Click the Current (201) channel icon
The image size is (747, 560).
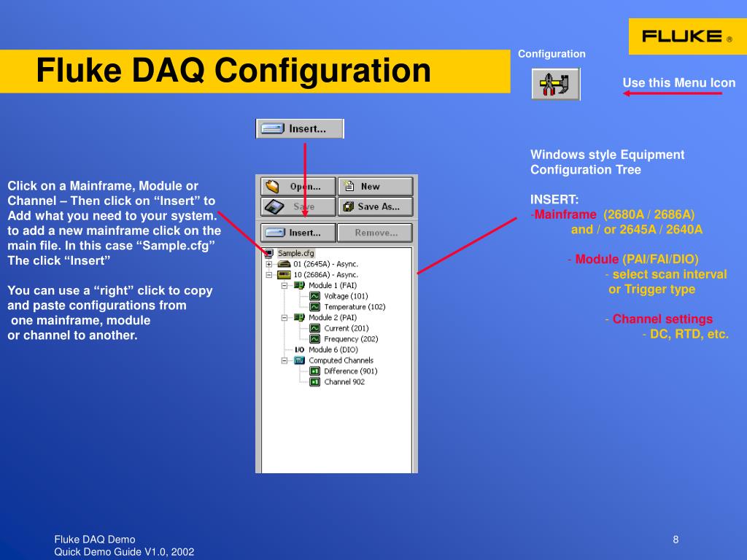pos(315,329)
